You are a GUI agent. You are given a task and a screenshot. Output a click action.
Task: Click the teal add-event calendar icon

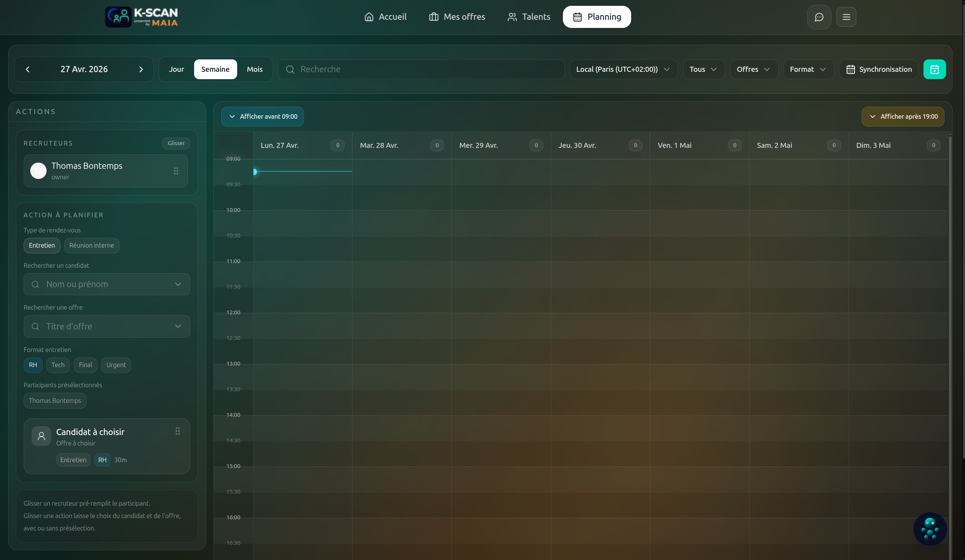click(x=934, y=69)
